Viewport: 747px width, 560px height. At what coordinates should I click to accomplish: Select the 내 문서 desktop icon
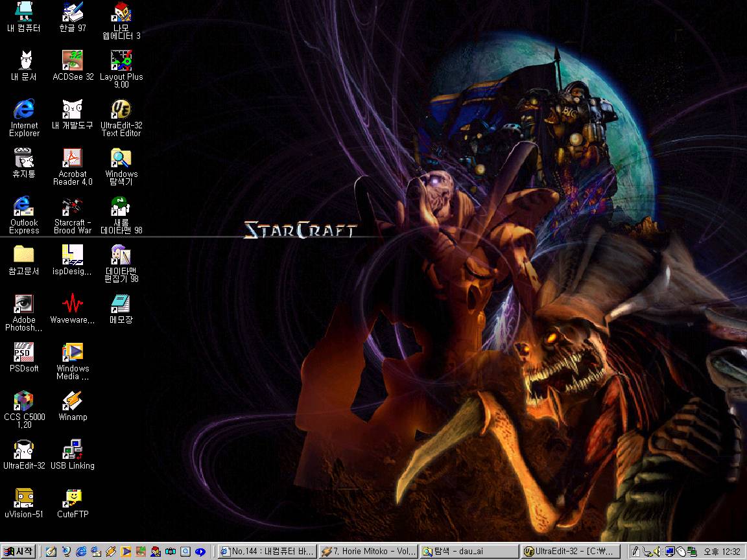(x=24, y=65)
